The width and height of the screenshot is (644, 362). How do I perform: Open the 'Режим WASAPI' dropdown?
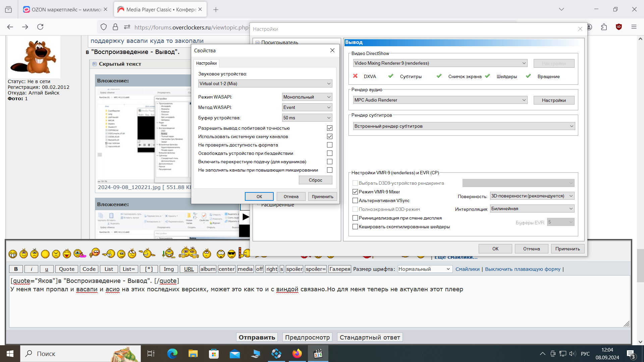[x=307, y=97]
